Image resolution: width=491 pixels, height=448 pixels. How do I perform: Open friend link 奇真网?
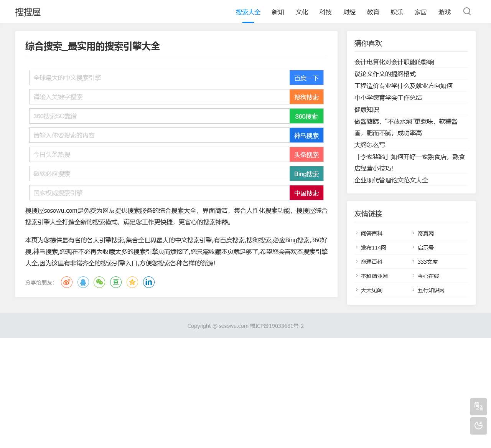(x=426, y=233)
